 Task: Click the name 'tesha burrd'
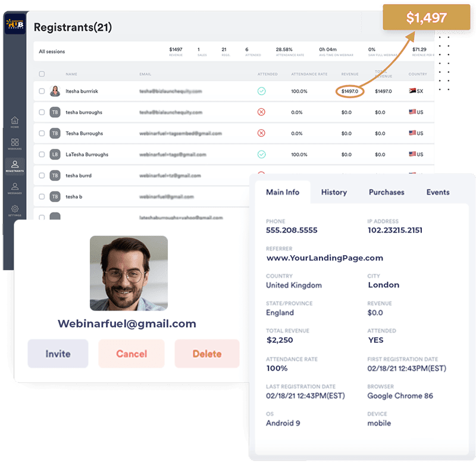coord(79,175)
